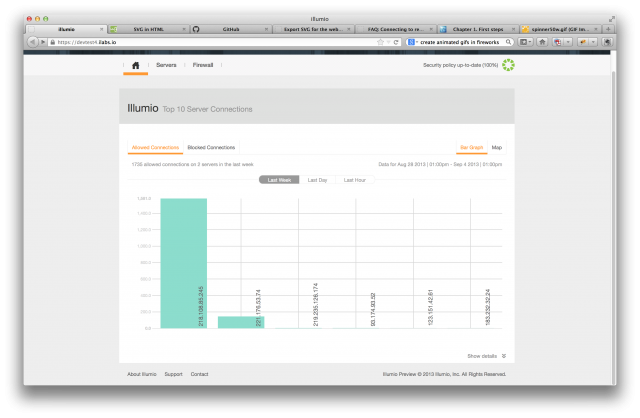Select the Last Hour range toggle

click(354, 180)
